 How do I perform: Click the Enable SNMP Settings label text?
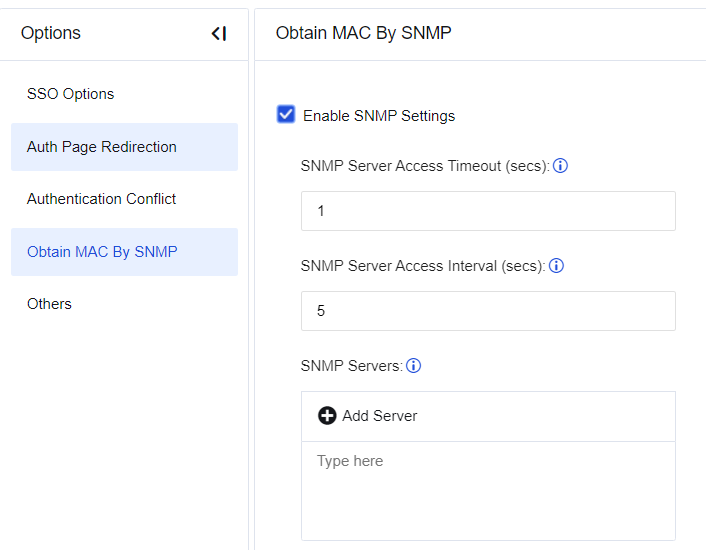(379, 116)
